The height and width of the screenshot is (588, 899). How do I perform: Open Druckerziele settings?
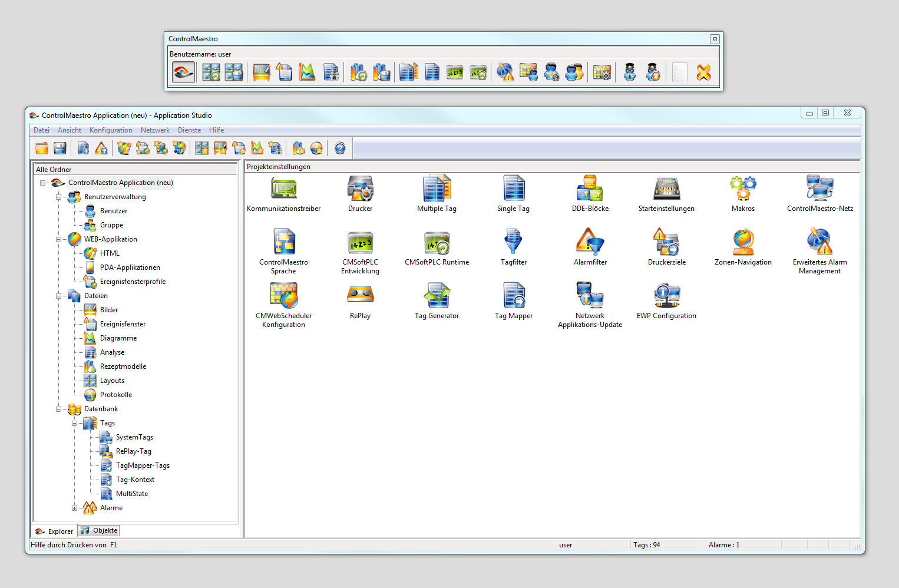(667, 242)
